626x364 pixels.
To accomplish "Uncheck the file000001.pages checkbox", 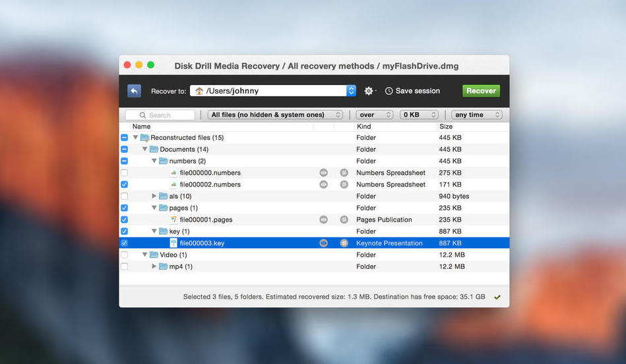I will (x=124, y=220).
